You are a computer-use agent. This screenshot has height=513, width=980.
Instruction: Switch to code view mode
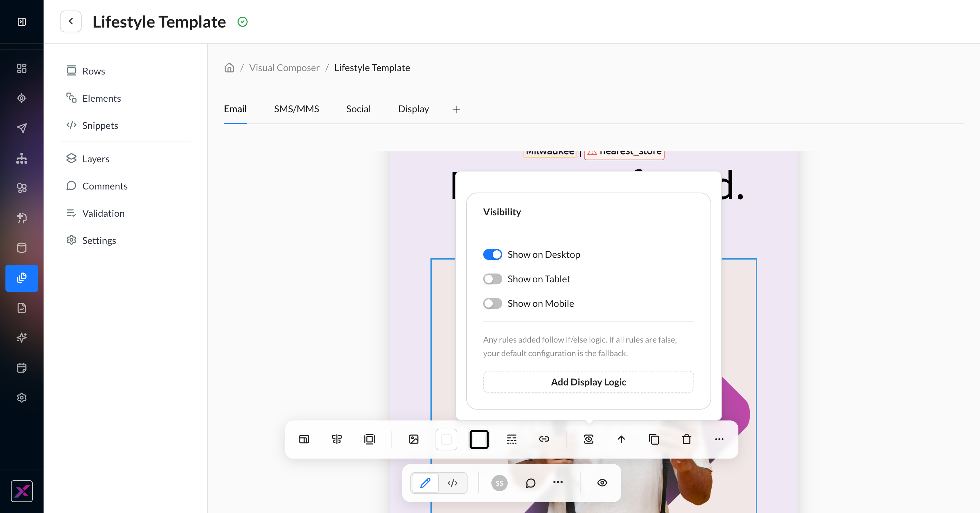click(x=453, y=483)
